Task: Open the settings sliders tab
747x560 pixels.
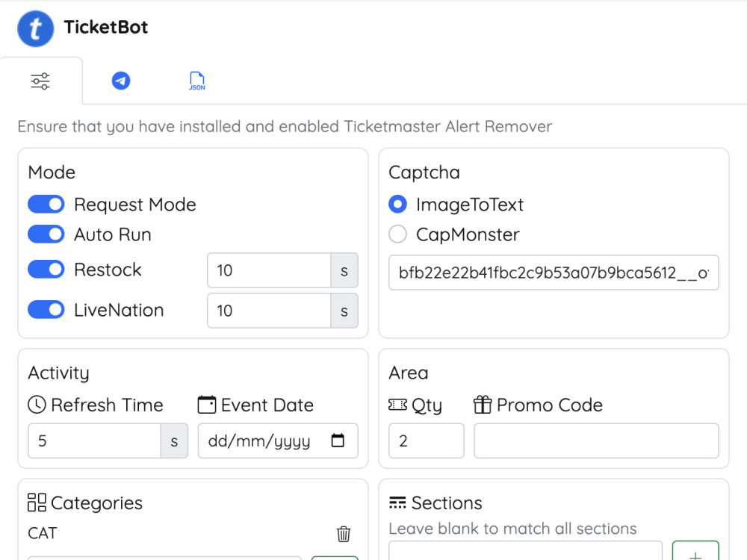Action: pyautogui.click(x=40, y=81)
